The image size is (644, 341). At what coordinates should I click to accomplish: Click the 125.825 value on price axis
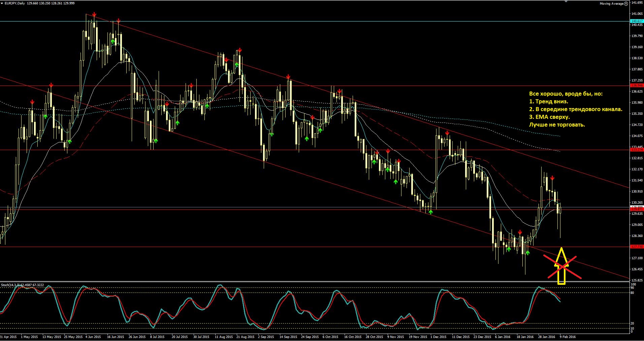(637, 280)
